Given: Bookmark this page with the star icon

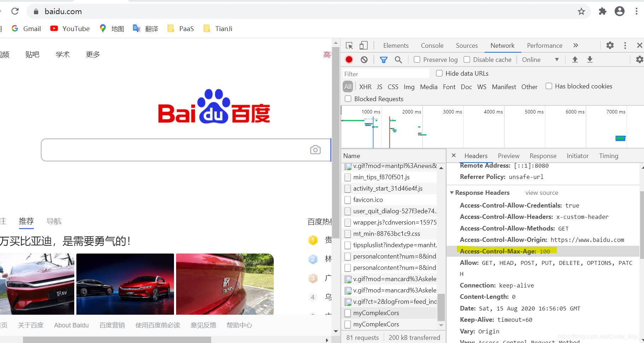Looking at the screenshot, I should click(x=581, y=11).
